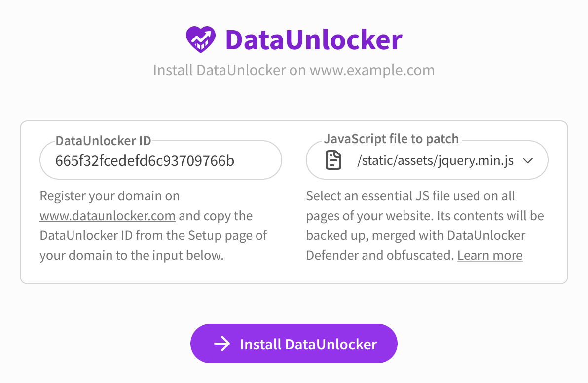The image size is (588, 383).
Task: Open the www.dataunlocker.com link
Action: coord(108,216)
